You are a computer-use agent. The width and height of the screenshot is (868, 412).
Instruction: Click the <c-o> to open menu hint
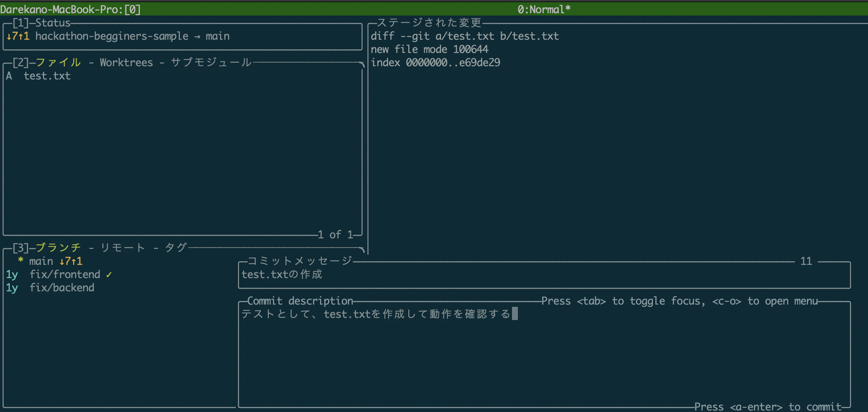click(x=765, y=301)
